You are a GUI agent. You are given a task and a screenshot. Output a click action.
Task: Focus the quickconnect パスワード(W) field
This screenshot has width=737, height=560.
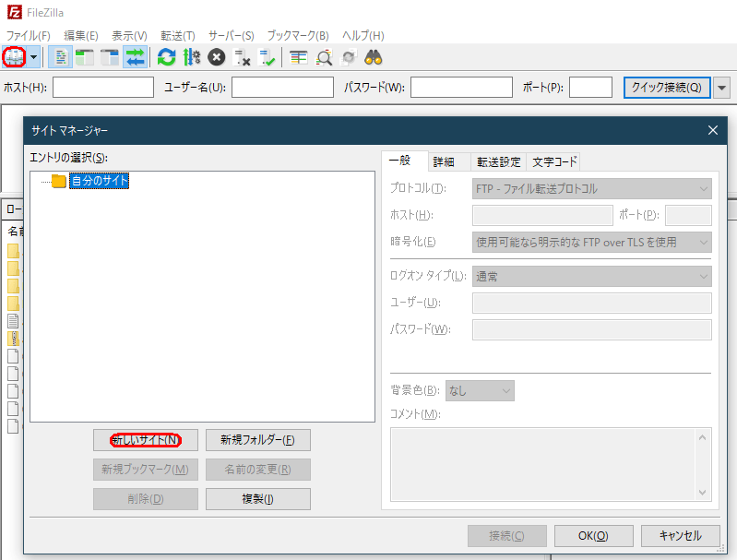tap(461, 88)
